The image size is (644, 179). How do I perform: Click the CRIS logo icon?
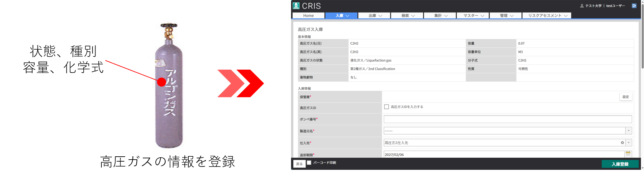pyautogui.click(x=296, y=6)
